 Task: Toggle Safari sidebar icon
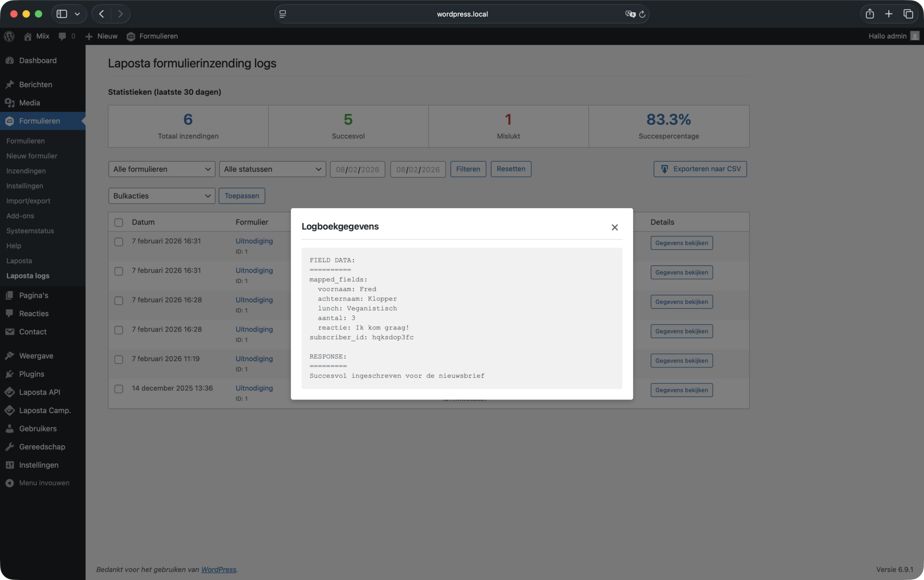(62, 14)
